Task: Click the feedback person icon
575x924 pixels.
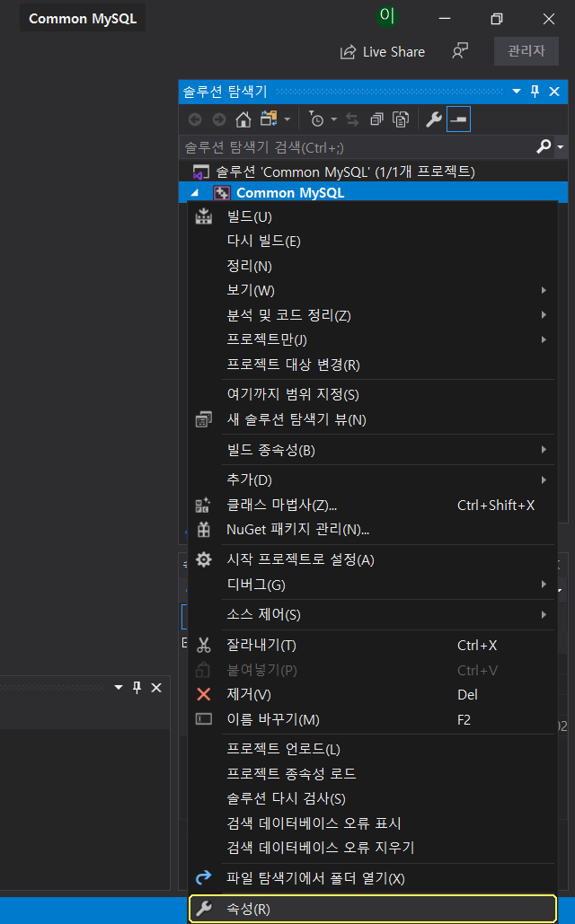Action: [x=460, y=51]
